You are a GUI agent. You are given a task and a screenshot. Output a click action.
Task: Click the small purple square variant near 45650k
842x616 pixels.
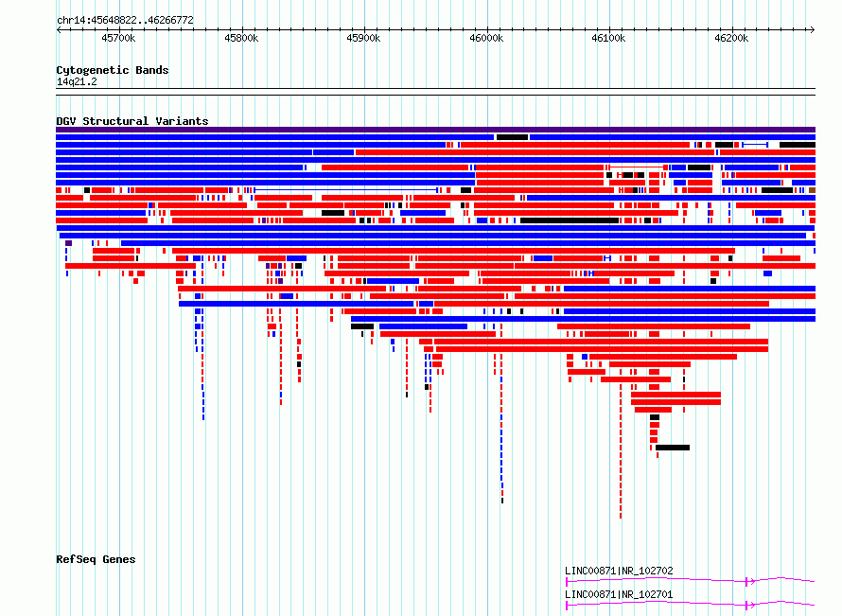[x=69, y=243]
